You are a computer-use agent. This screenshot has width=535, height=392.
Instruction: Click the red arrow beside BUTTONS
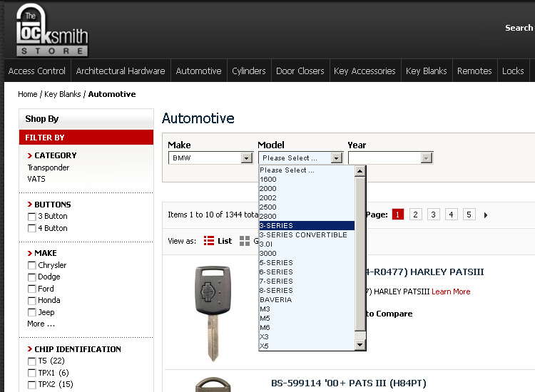[30, 205]
